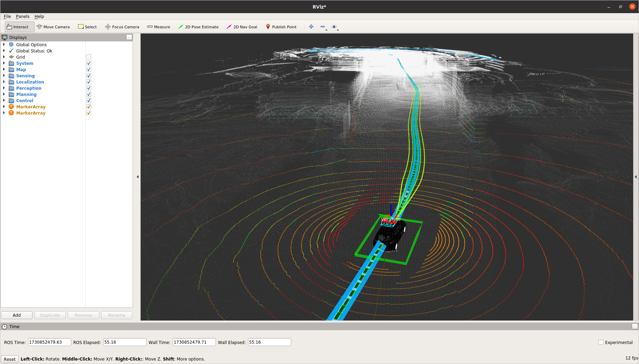Click the Add display button
Screen dimensions: 639x364
tap(17, 315)
